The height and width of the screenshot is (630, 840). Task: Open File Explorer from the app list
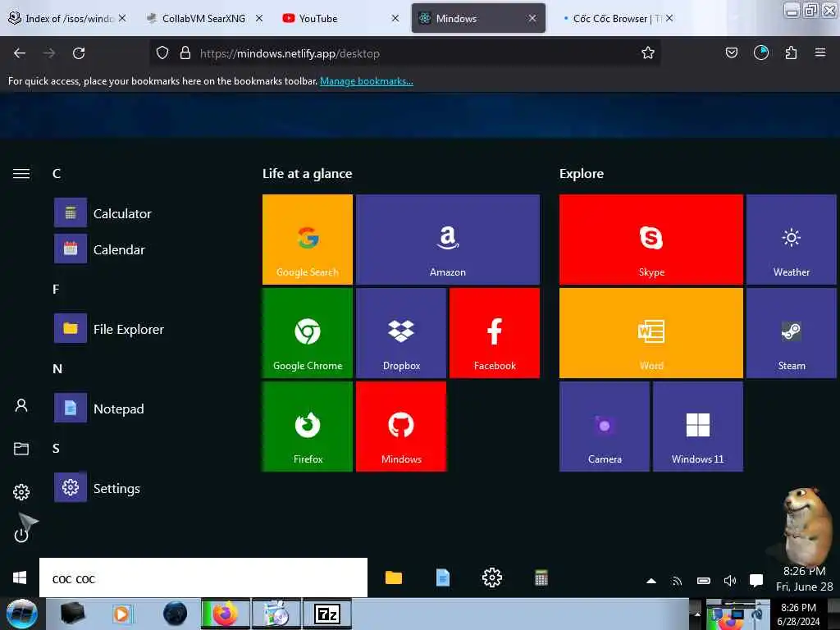[x=109, y=328]
